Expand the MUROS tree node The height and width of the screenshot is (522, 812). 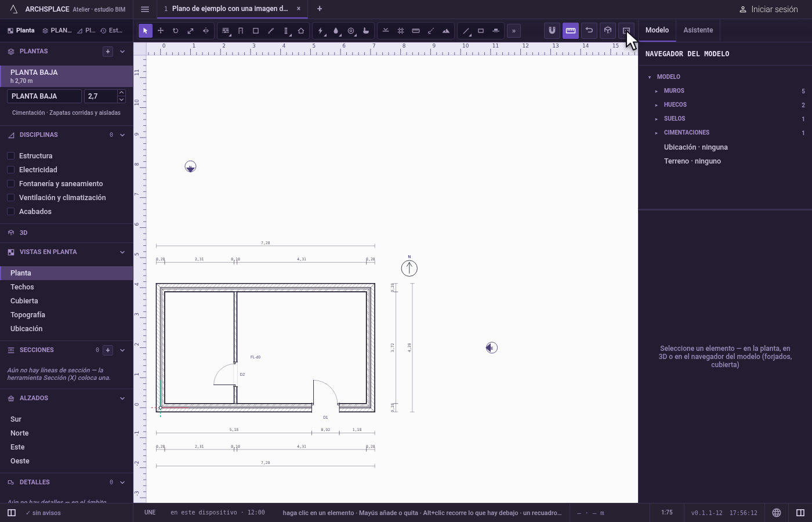(x=657, y=91)
